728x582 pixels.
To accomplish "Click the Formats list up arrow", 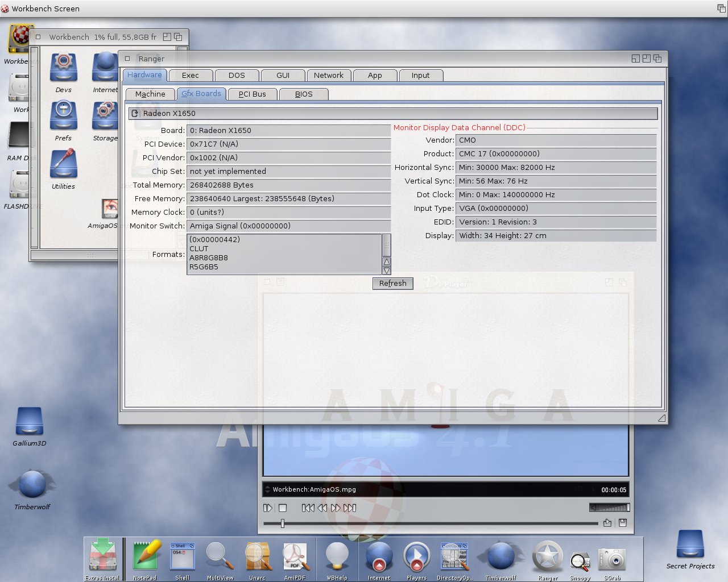I will tap(387, 261).
